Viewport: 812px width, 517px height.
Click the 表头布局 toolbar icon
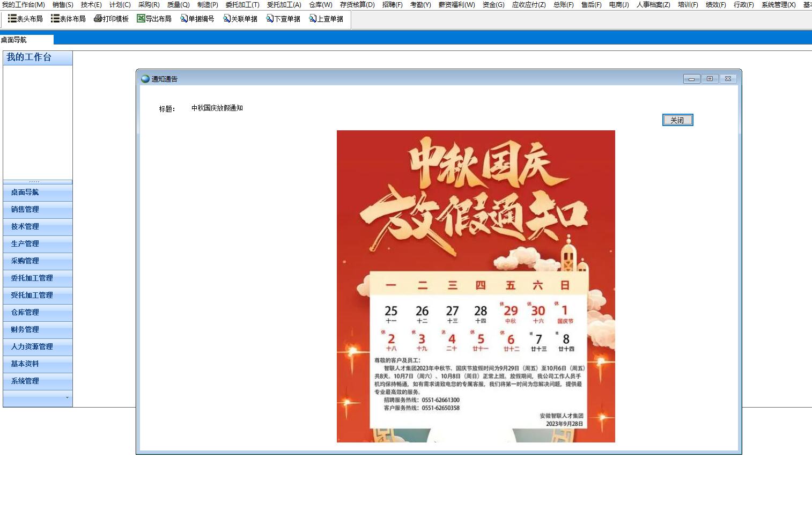(12, 19)
